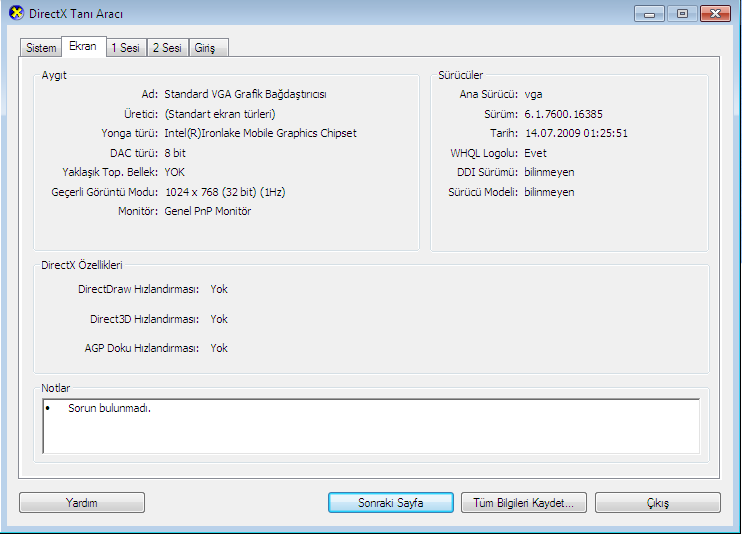Select the text 'Sorun bulunmadı.'

point(109,408)
